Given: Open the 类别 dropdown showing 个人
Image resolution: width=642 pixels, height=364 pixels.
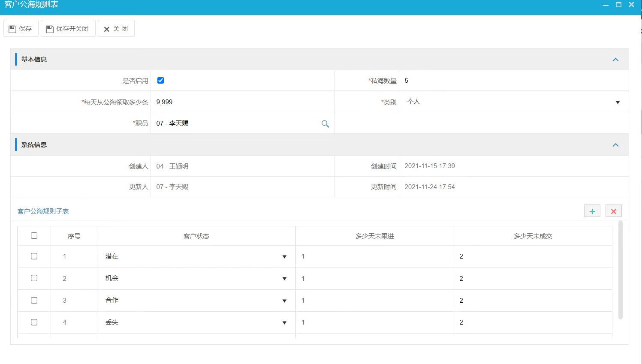Looking at the screenshot, I should 618,102.
